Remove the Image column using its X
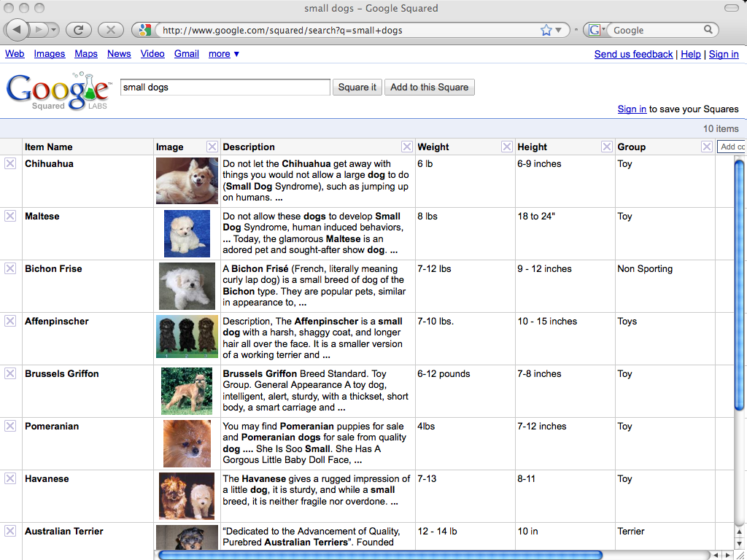This screenshot has height=560, width=747. pyautogui.click(x=212, y=147)
